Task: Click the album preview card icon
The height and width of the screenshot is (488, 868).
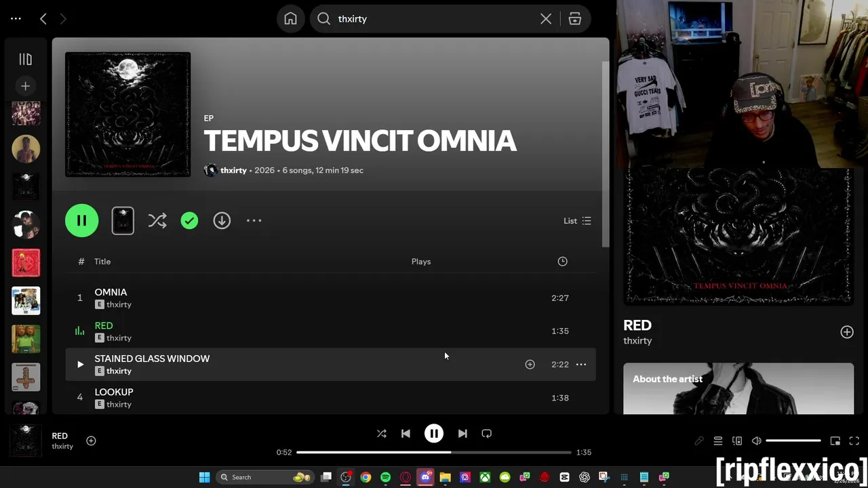Action: pyautogui.click(x=123, y=221)
